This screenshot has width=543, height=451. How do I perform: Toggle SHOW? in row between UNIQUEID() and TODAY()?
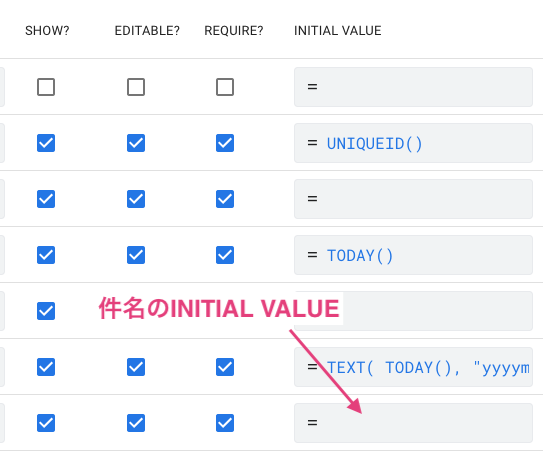point(46,199)
